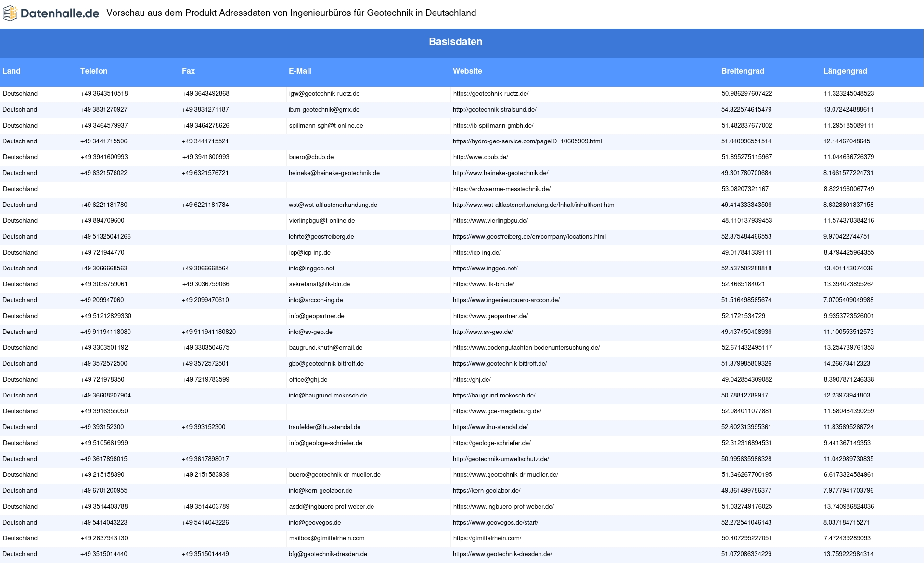924x563 pixels.
Task: Open the geovegos.de/start/ link
Action: coord(496,523)
